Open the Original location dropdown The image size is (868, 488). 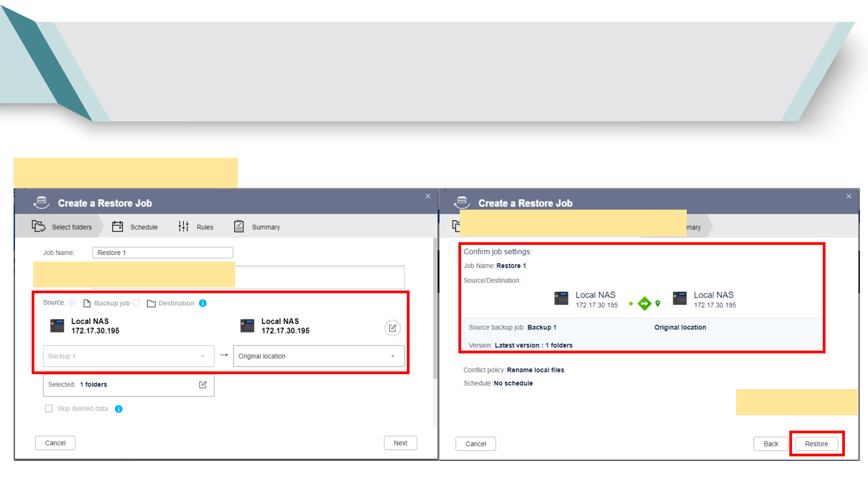click(x=319, y=356)
